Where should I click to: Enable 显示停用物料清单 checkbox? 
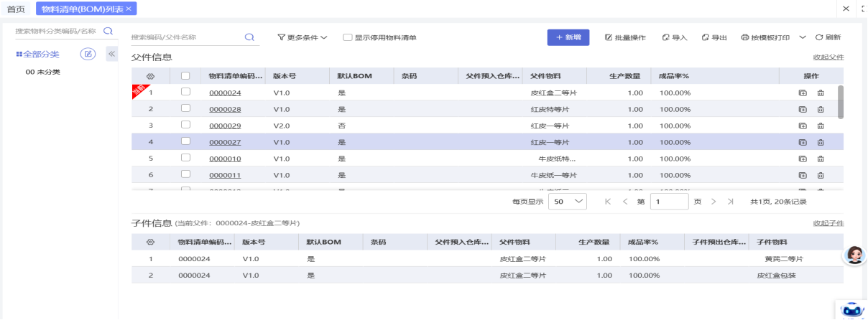(347, 37)
